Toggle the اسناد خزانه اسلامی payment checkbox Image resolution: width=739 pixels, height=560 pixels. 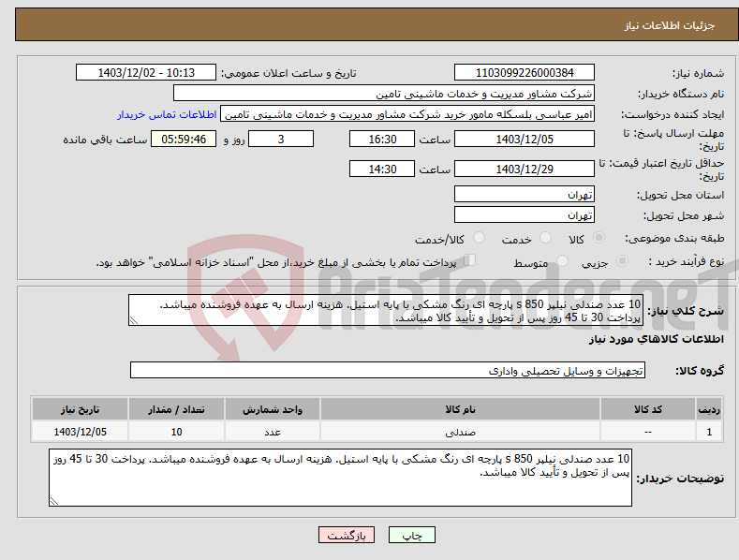tap(470, 260)
